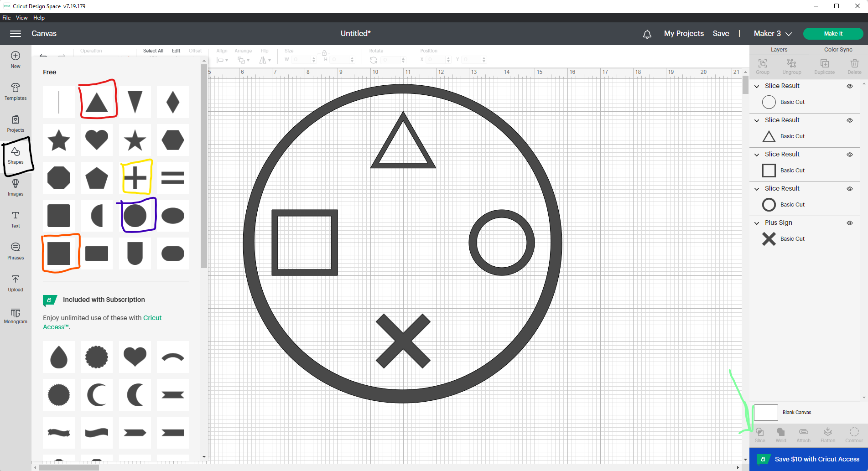Image resolution: width=868 pixels, height=471 pixels.
Task: Add Text to the canvas
Action: point(16,219)
